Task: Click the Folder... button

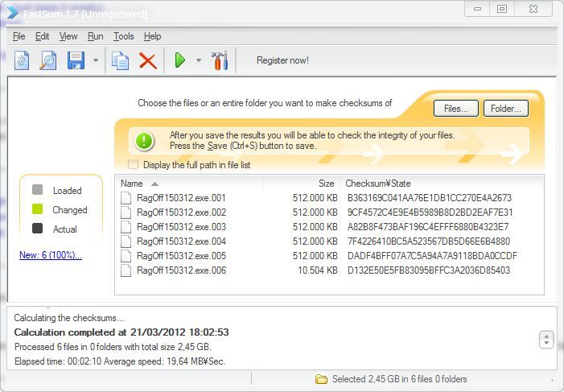Action: pos(506,109)
